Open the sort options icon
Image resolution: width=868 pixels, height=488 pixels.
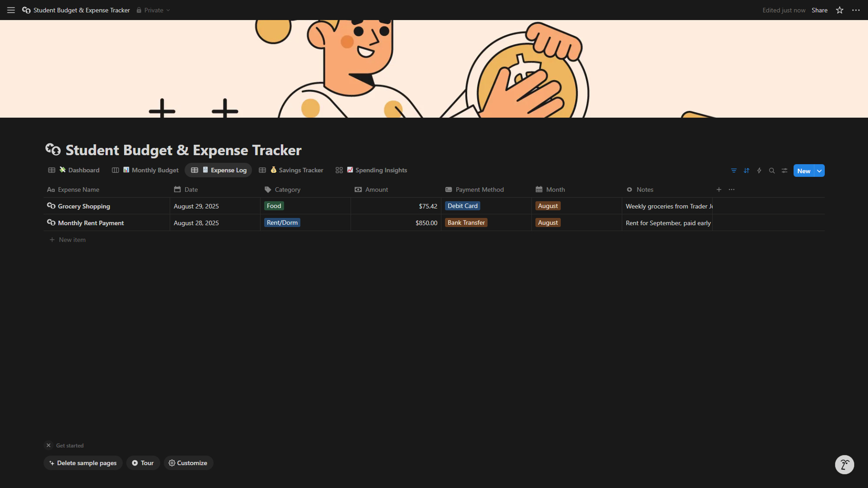point(746,170)
